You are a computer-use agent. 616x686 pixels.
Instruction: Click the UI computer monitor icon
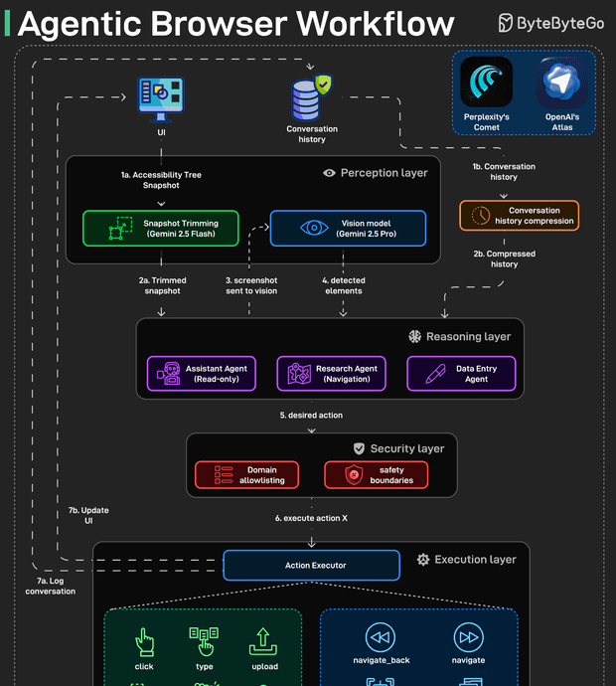[x=161, y=99]
